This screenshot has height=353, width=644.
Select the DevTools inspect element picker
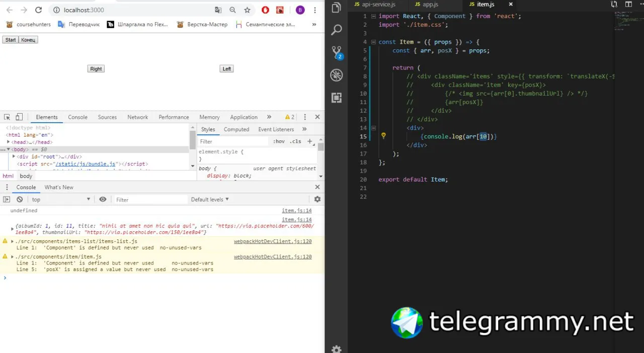[7, 117]
